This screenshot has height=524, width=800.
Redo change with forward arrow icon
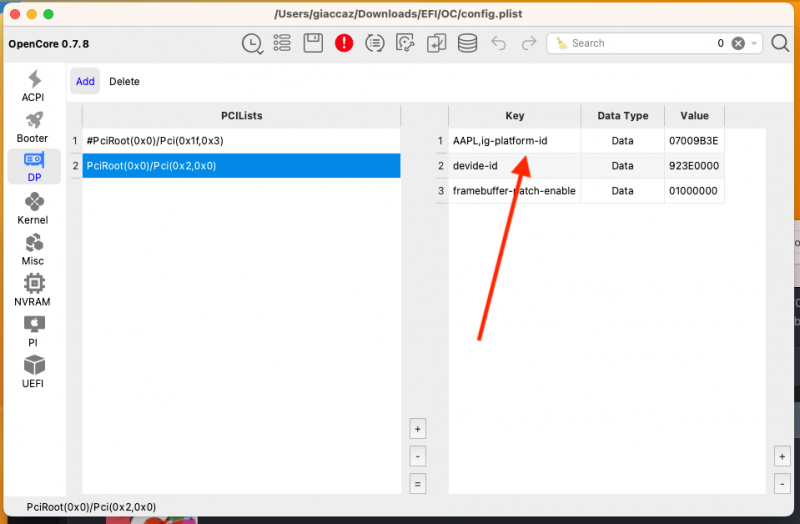(529, 43)
